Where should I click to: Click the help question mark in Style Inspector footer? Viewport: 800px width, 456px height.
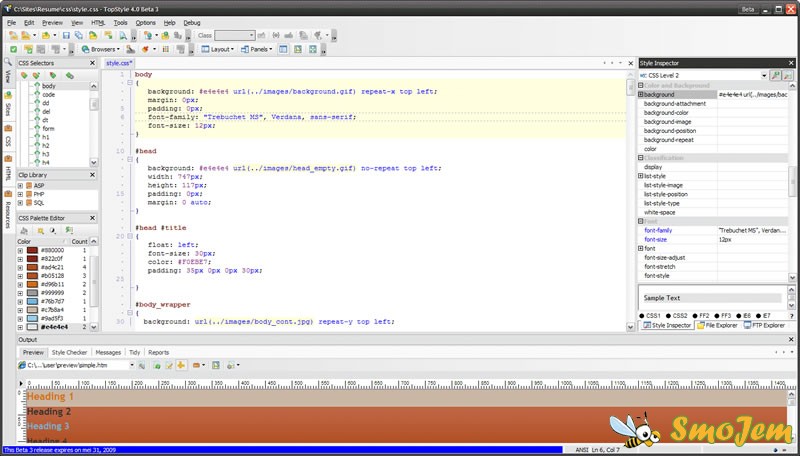tap(791, 316)
